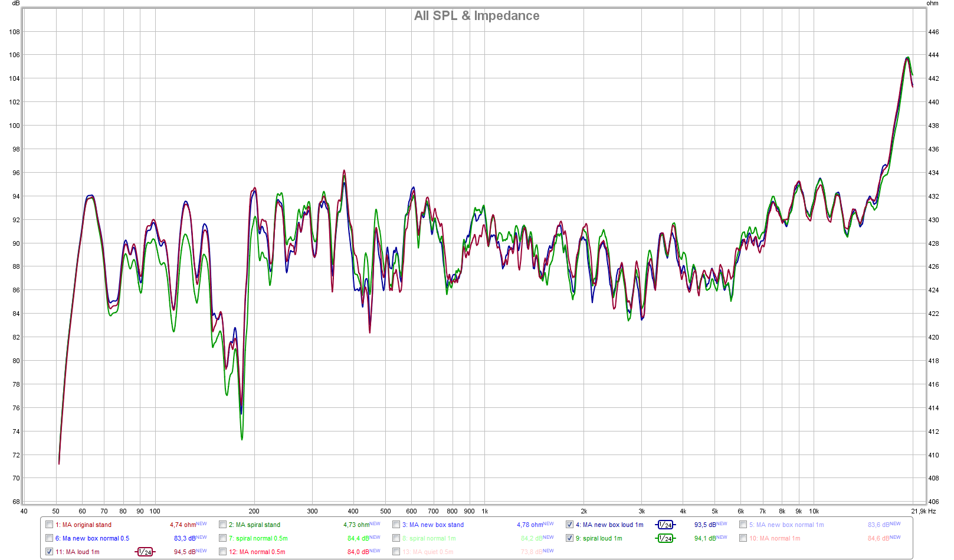Click the 84,4 dB value of trace 7
The height and width of the screenshot is (560, 954).
358,538
